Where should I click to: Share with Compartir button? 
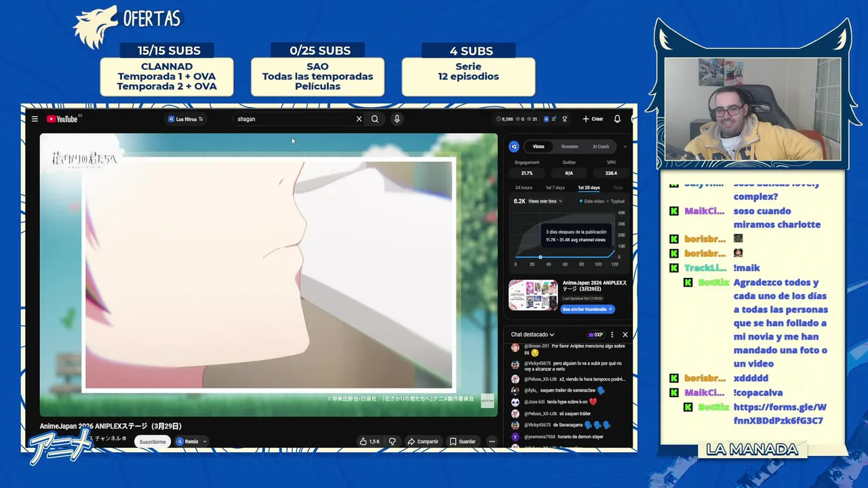(422, 441)
